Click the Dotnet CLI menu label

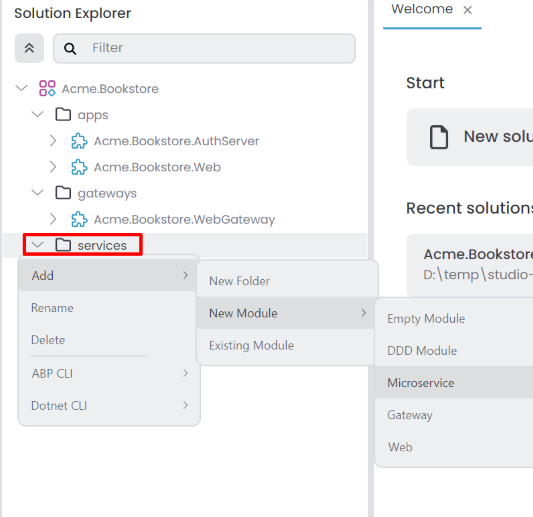click(x=59, y=406)
